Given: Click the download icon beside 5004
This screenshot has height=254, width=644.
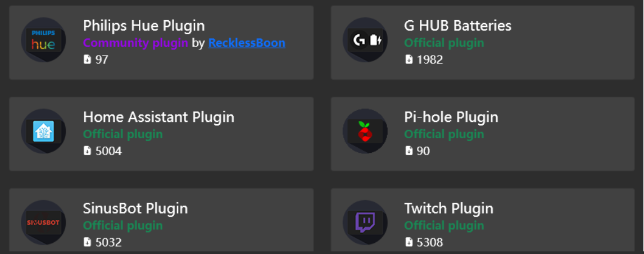Looking at the screenshot, I should click(87, 151).
